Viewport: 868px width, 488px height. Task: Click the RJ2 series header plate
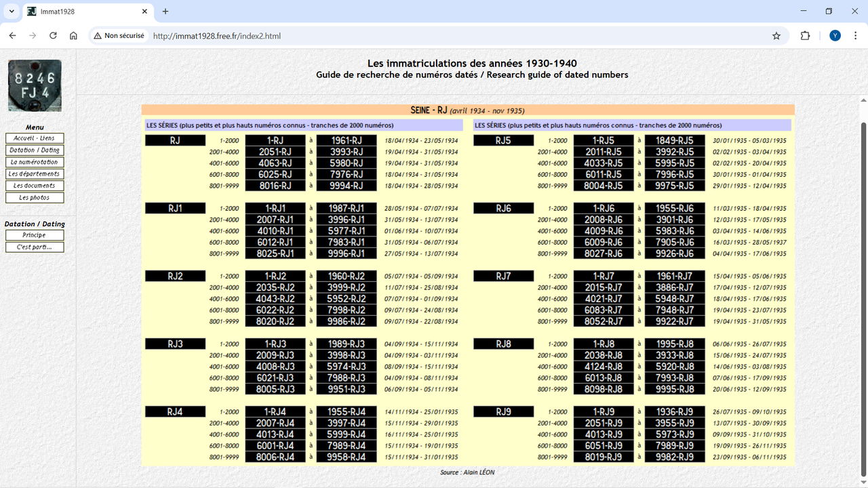pos(175,276)
